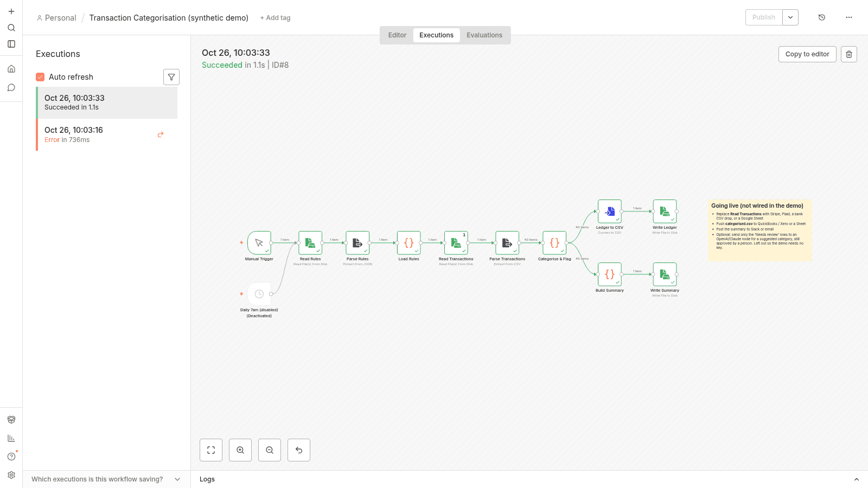Viewport: 868px width, 488px height.
Task: Click Copy to editor button
Action: click(x=807, y=54)
